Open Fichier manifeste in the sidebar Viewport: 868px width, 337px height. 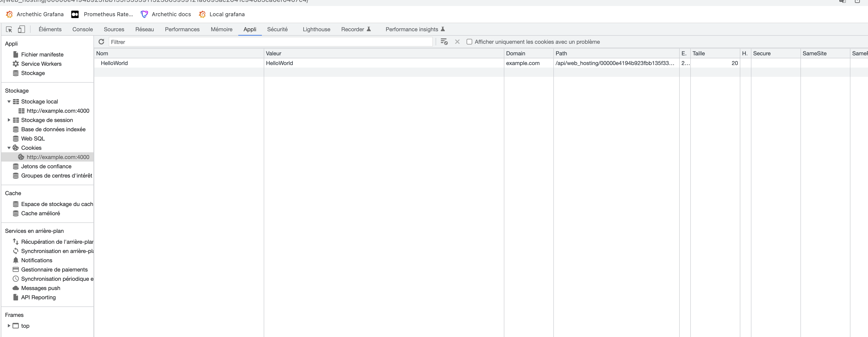[42, 54]
